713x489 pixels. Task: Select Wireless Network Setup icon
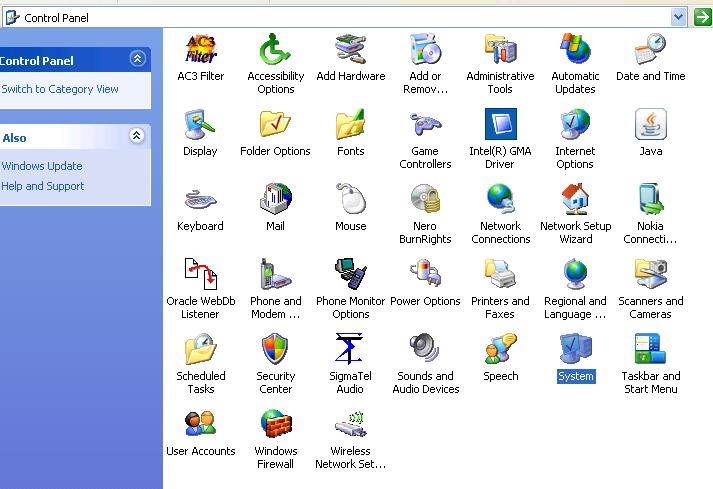pyautogui.click(x=351, y=424)
